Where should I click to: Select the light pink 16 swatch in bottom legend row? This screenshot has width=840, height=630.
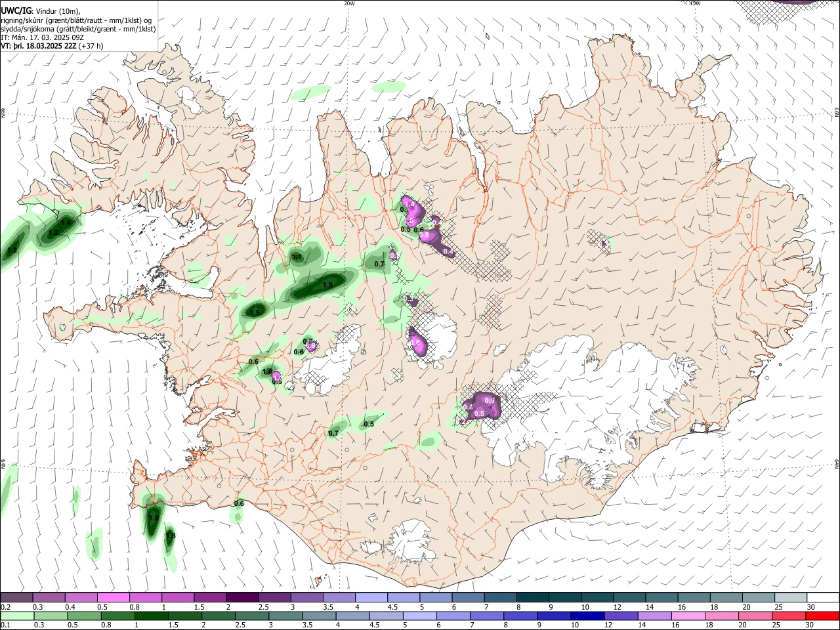(688, 616)
